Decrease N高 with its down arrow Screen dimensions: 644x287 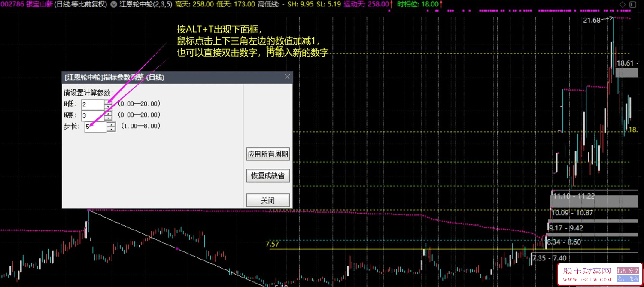pyautogui.click(x=109, y=118)
